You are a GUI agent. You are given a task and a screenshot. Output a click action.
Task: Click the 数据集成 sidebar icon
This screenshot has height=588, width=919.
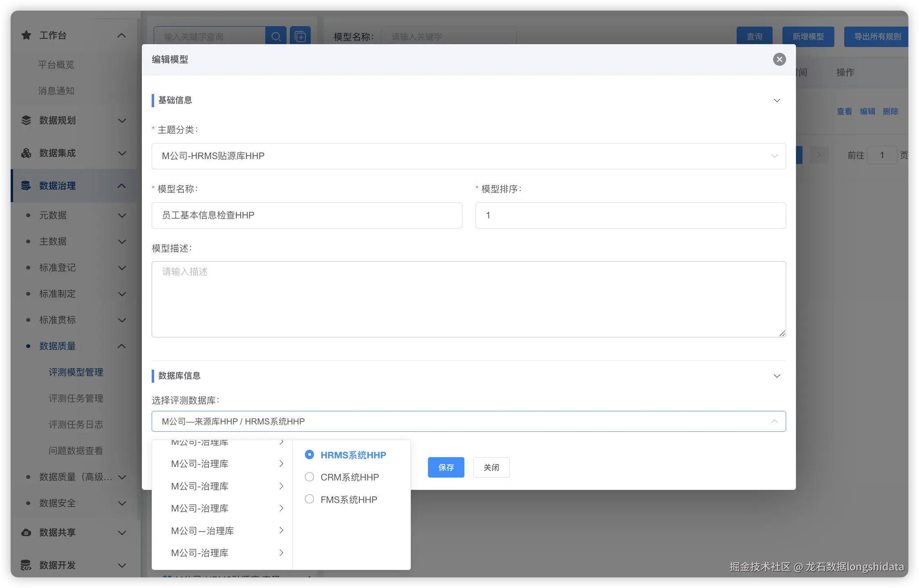26,153
